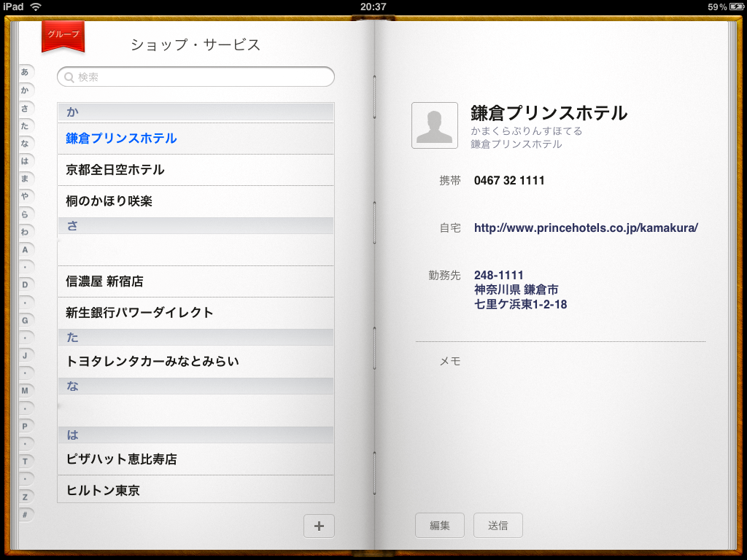The width and height of the screenshot is (747, 560).
Task: Open the princehotels.co.jp website link
Action: (586, 227)
